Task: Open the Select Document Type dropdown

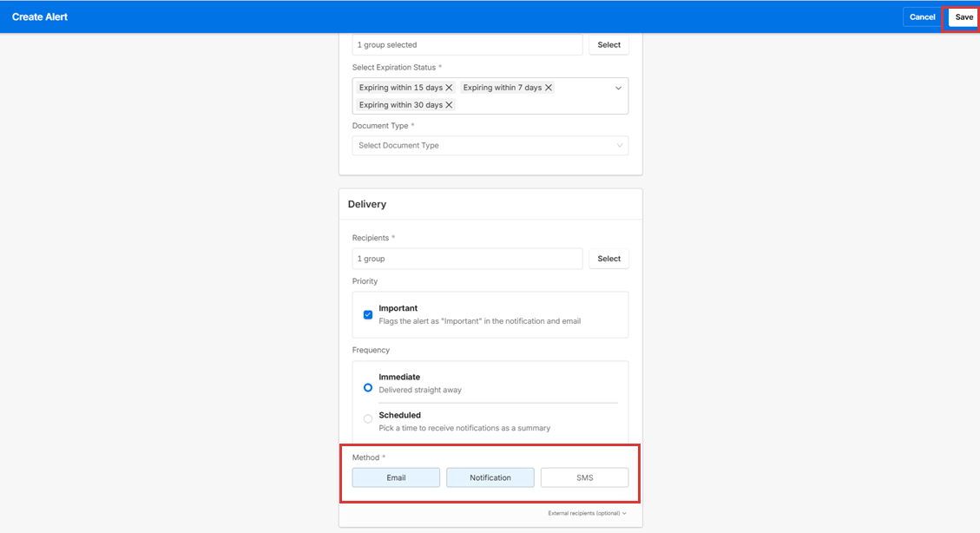Action: point(490,146)
